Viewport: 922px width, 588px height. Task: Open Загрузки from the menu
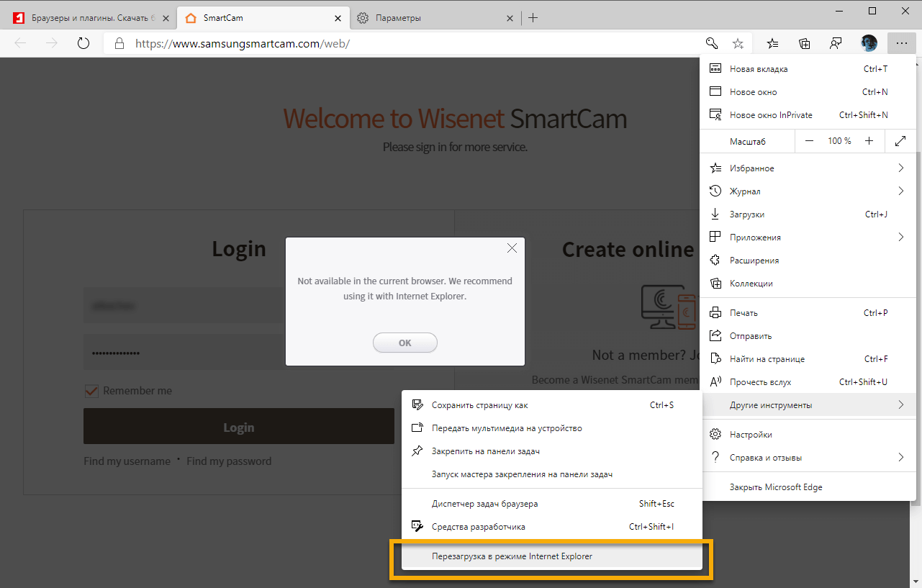tap(807, 214)
